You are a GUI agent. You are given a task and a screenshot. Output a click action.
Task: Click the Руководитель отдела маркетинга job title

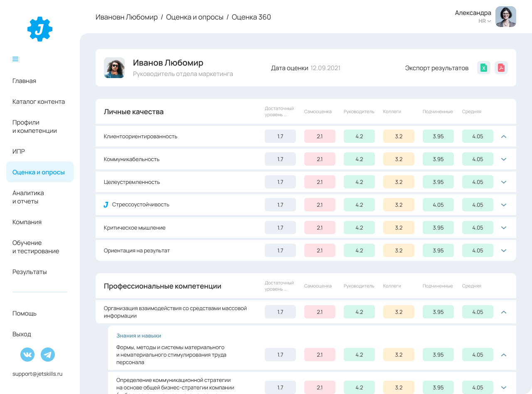(x=183, y=74)
